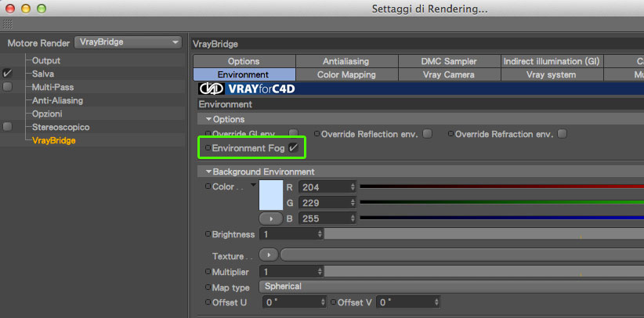This screenshot has height=318, width=644.
Task: Open the Map type Spherical dropdown
Action: [x=451, y=287]
